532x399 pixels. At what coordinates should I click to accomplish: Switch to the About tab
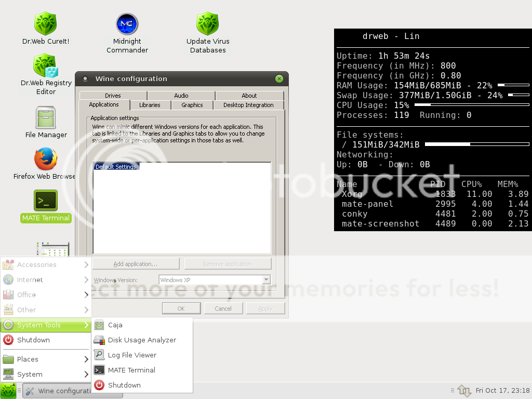(249, 96)
